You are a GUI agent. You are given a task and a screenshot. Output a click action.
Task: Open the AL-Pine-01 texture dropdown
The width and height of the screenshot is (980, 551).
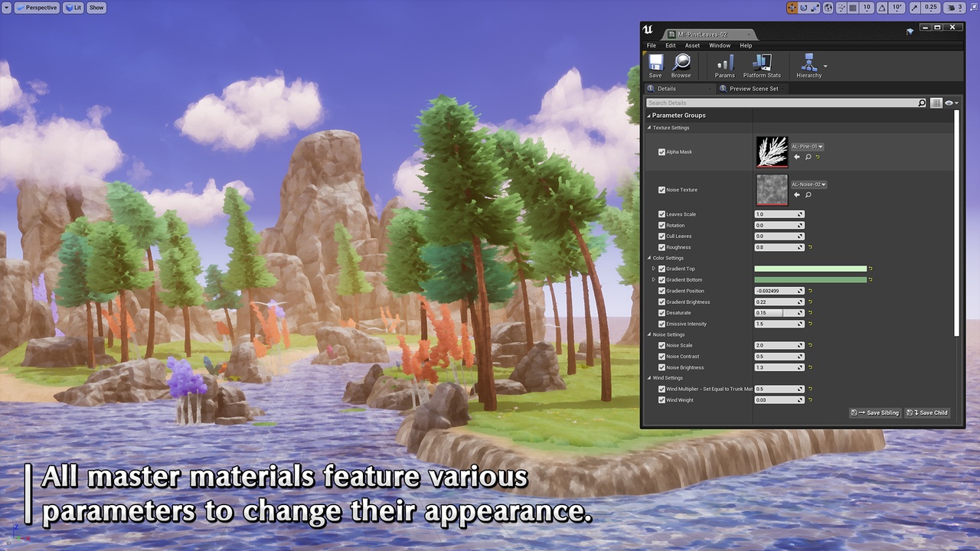[x=807, y=146]
